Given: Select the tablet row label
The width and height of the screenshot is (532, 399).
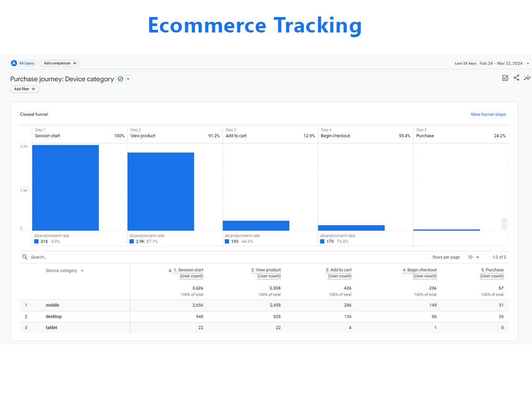Looking at the screenshot, I should pos(51,328).
